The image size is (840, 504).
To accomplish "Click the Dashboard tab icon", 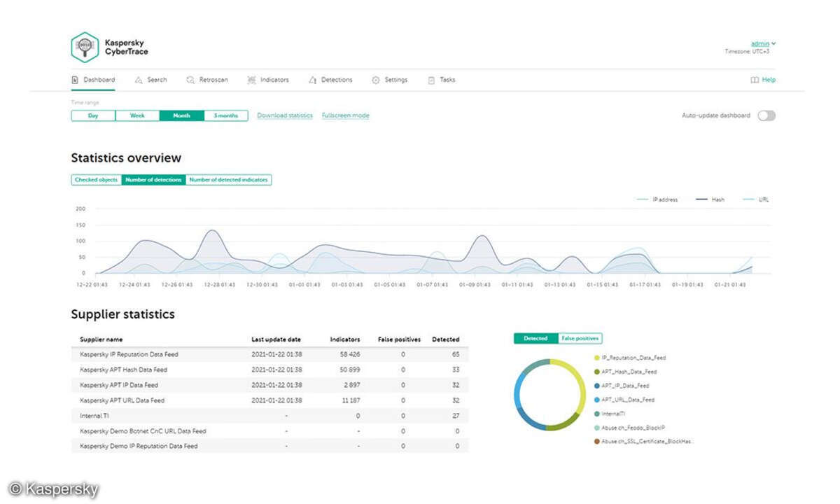I will (x=75, y=80).
